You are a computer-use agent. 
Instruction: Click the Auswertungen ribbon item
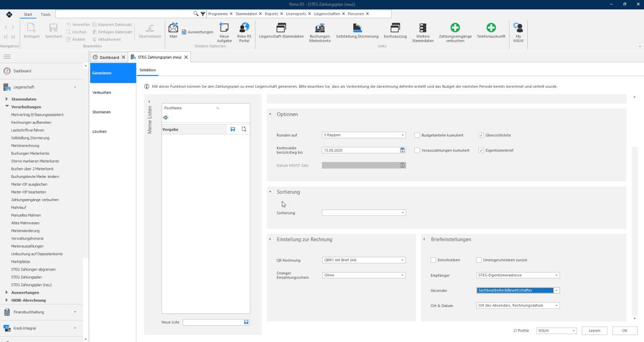coord(197,32)
